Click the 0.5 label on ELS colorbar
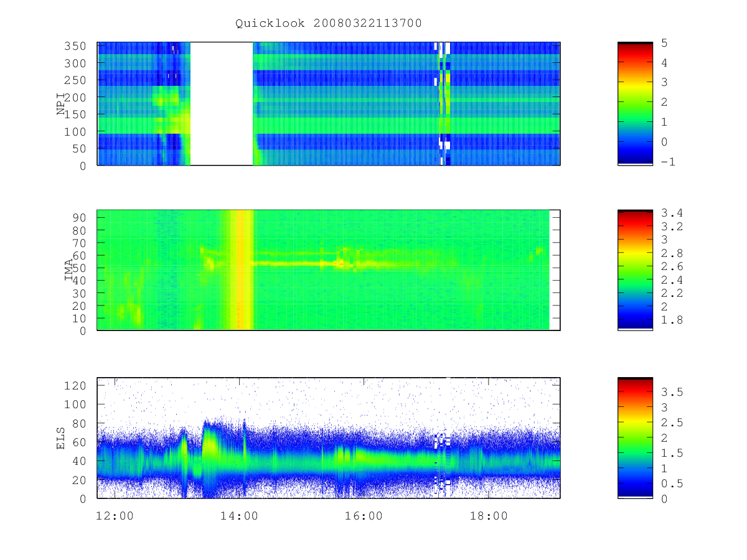 (x=672, y=483)
